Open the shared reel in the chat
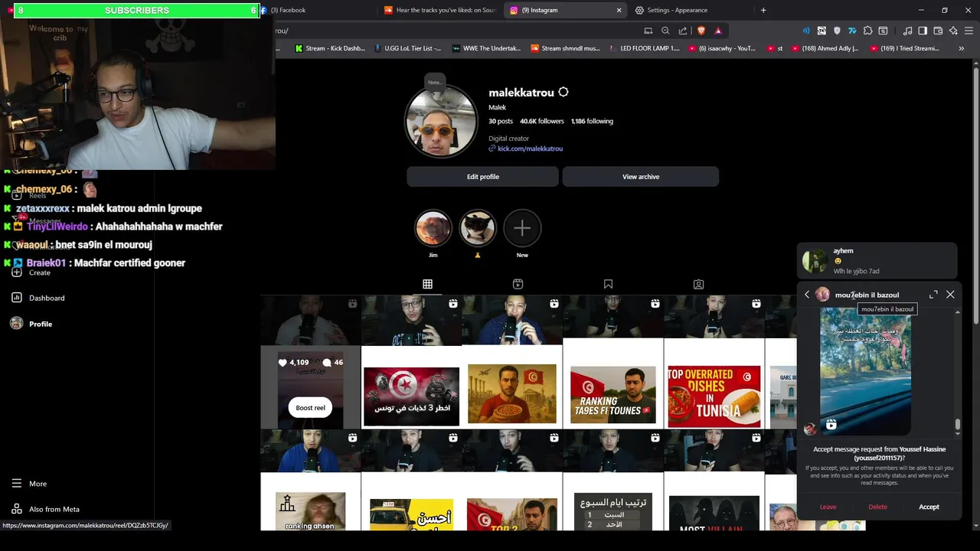The width and height of the screenshot is (980, 551). pyautogui.click(x=865, y=371)
